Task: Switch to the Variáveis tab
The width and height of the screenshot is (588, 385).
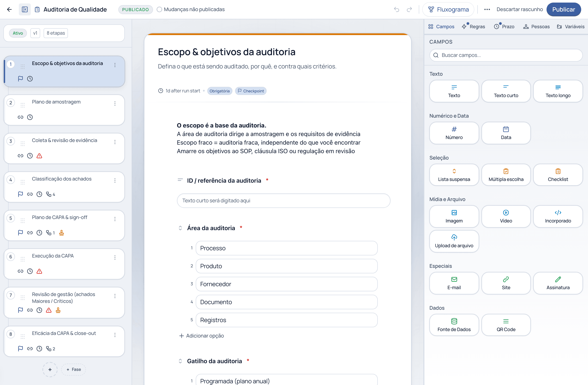Action: coord(570,27)
